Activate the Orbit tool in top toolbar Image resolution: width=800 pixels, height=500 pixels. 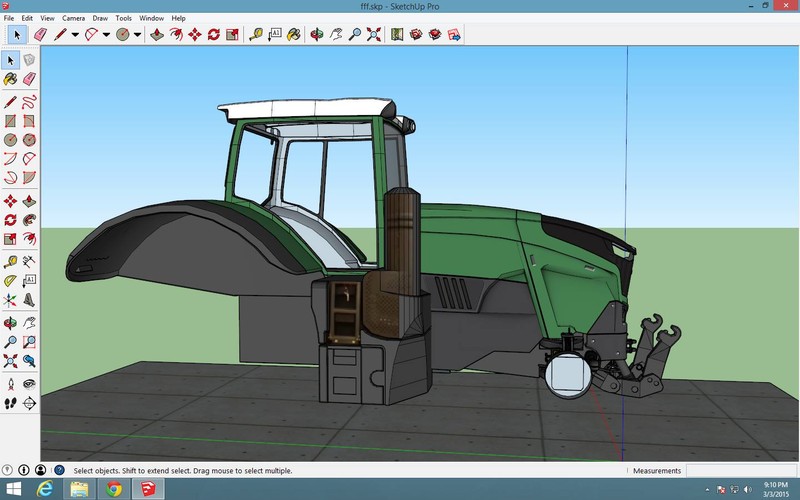(317, 34)
